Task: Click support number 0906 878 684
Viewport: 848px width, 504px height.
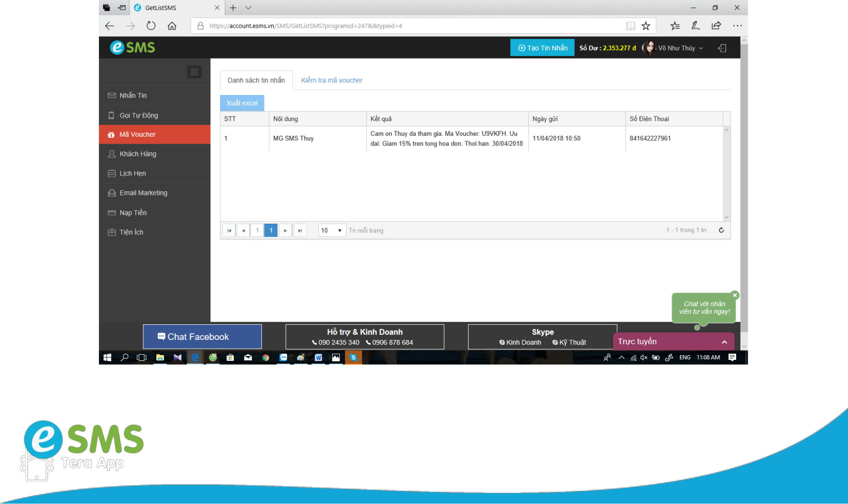Action: point(389,342)
